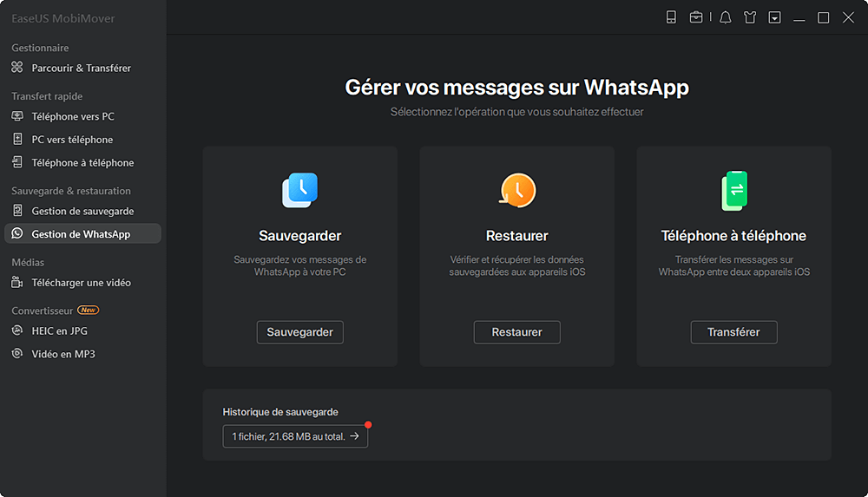Click the T-shirt skin theme icon
This screenshot has width=868, height=497.
750,17
